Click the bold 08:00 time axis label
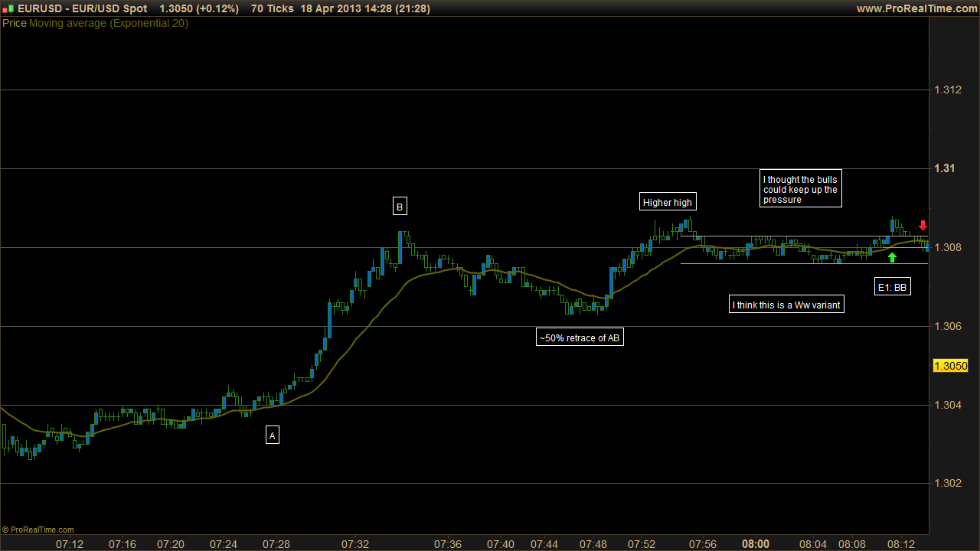Screen dimensions: 980x551 point(756,544)
